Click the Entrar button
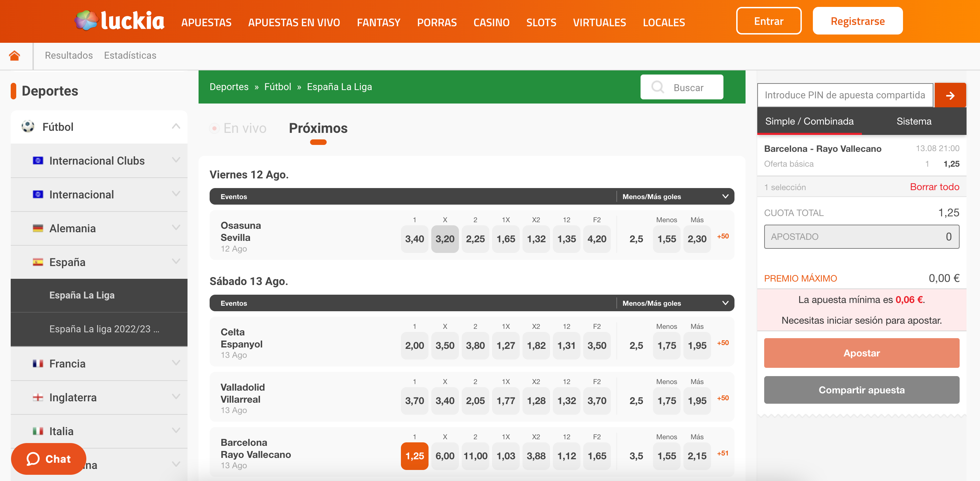Screen dimensions: 980x481 [x=768, y=21]
